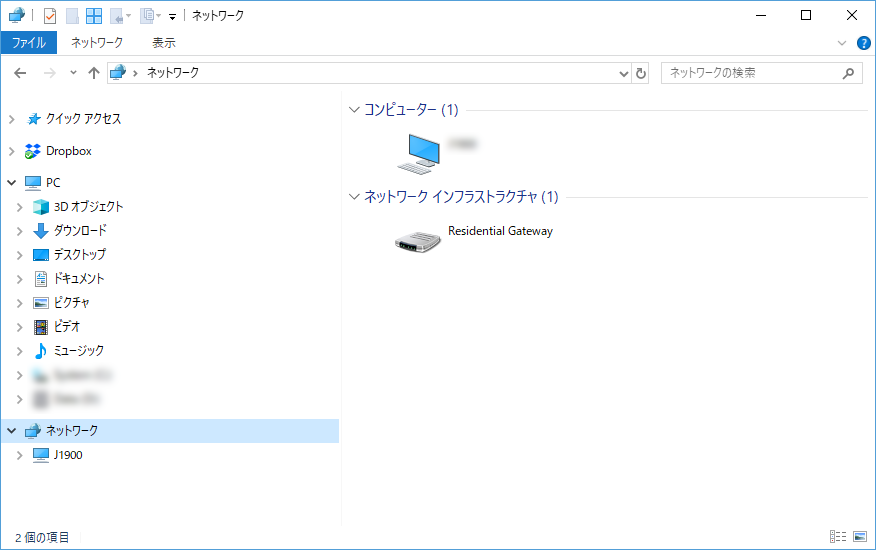This screenshot has width=876, height=550.
Task: Expand the J1900 network computer node
Action: pos(20,455)
